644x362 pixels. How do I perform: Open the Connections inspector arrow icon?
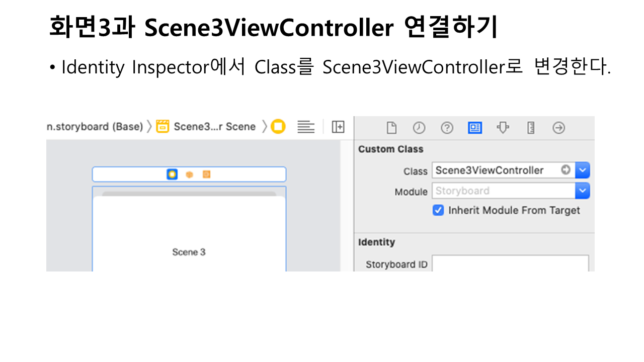click(x=558, y=128)
